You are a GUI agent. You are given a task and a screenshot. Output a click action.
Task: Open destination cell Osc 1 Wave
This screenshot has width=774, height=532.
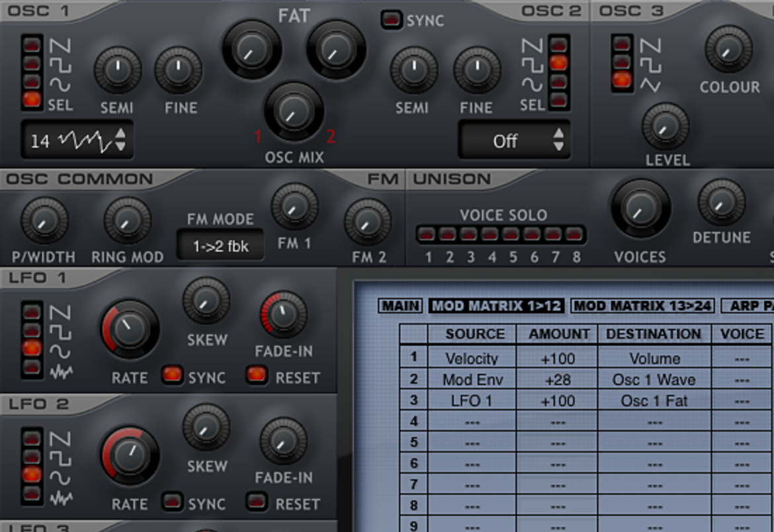click(x=654, y=379)
